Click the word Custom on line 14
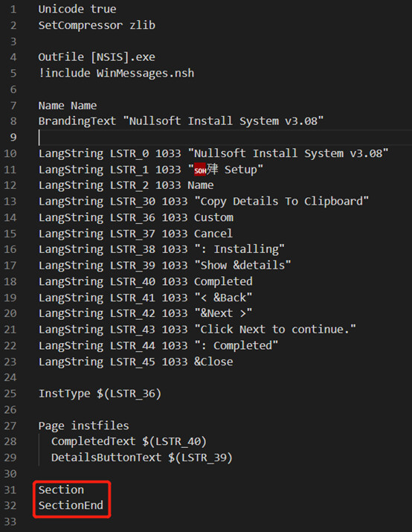Viewport: 412px width, 532px height. tap(213, 217)
